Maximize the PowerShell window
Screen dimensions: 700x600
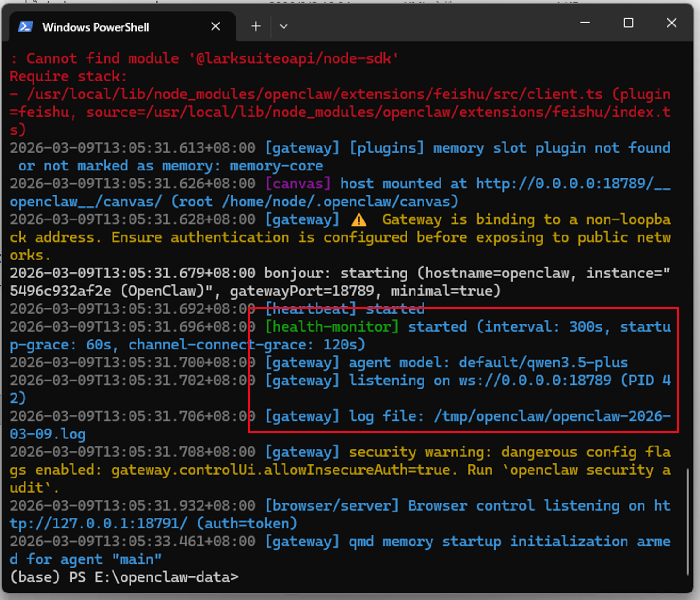(x=628, y=23)
